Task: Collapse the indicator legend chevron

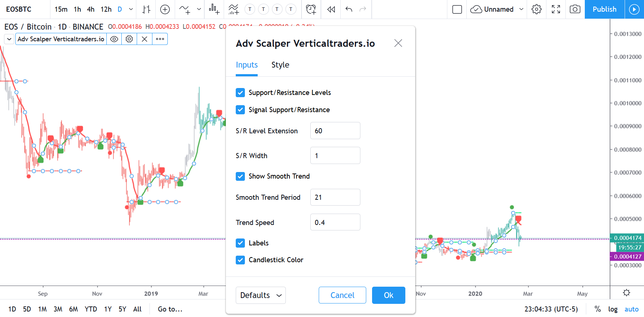Action: [9, 39]
